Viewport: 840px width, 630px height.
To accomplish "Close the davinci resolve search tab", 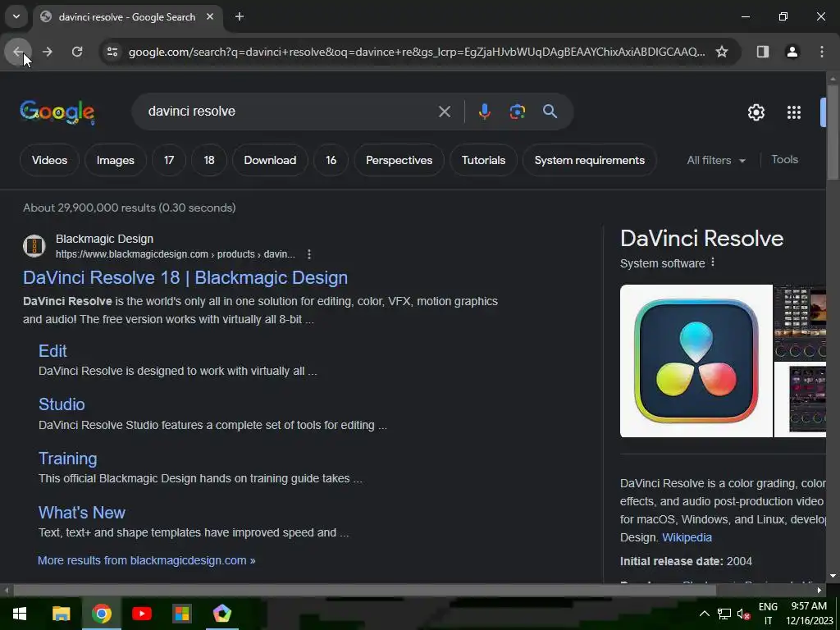I will [x=210, y=16].
